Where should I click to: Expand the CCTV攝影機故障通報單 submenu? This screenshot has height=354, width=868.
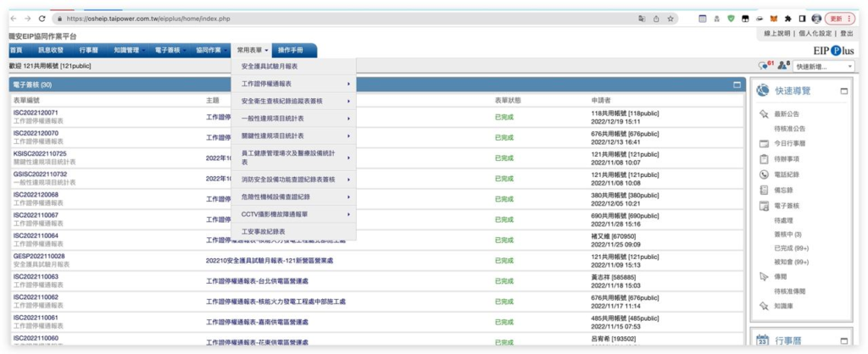(293, 214)
